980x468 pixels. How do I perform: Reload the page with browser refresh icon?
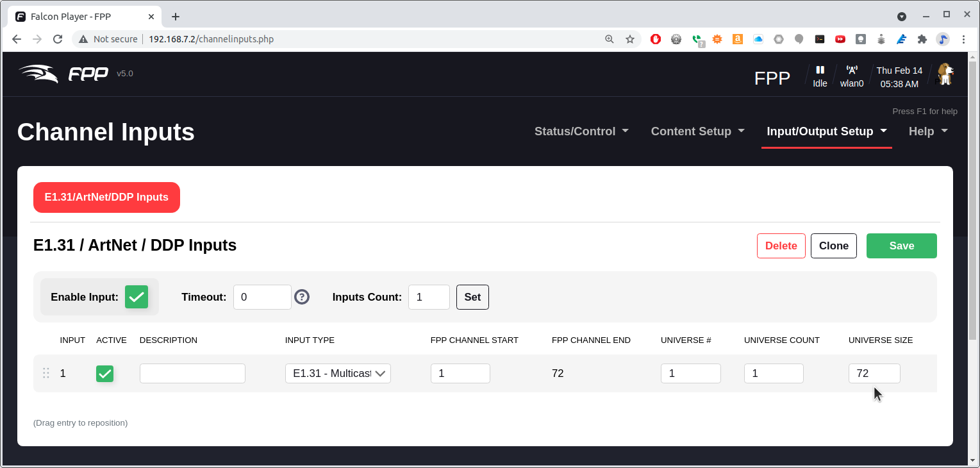[58, 39]
